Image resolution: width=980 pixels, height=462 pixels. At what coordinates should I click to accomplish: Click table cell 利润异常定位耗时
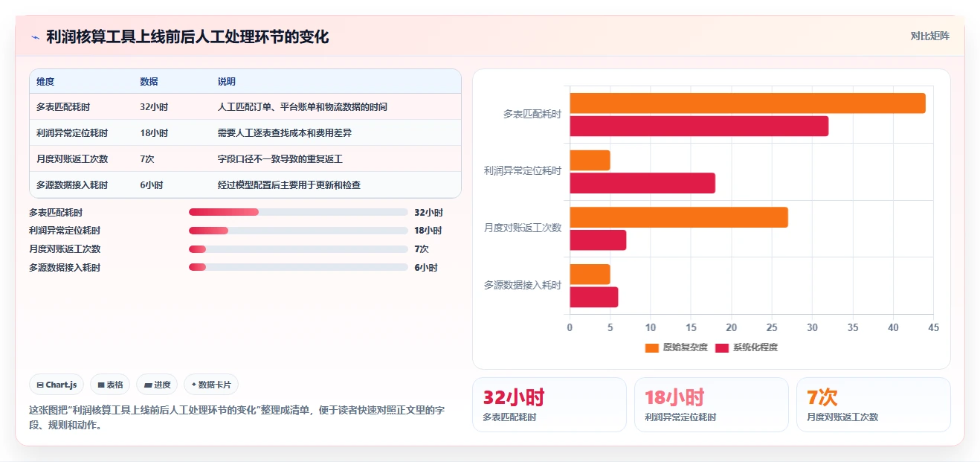click(x=72, y=133)
